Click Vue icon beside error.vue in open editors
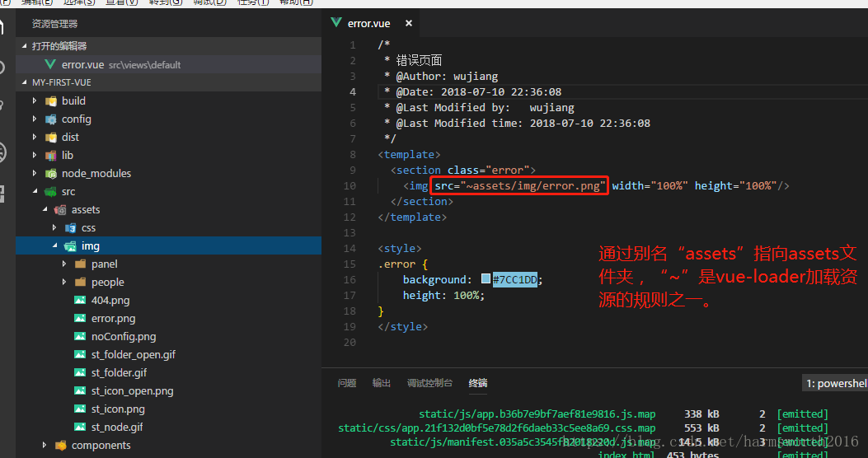The image size is (868, 458). pyautogui.click(x=50, y=65)
